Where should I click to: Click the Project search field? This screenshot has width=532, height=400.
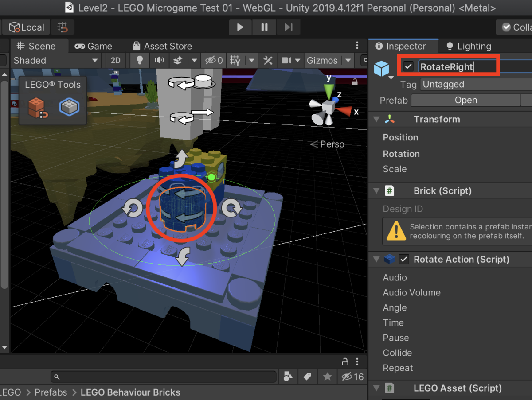click(x=164, y=377)
